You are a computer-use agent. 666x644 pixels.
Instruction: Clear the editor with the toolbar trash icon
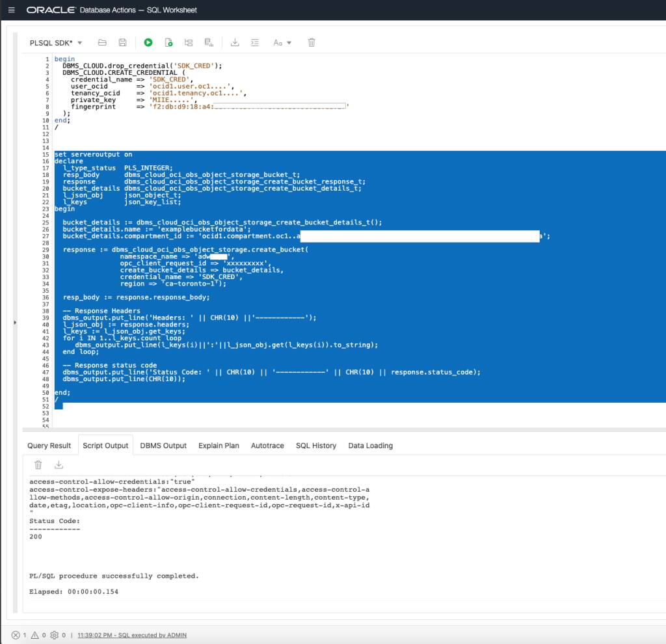312,42
